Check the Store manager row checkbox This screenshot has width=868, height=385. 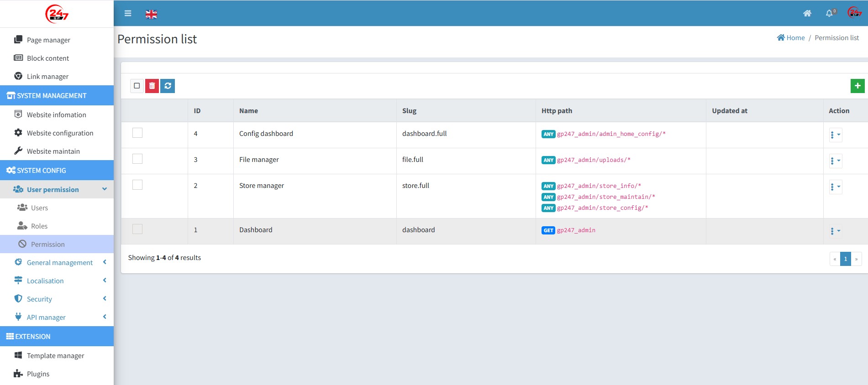pos(137,185)
